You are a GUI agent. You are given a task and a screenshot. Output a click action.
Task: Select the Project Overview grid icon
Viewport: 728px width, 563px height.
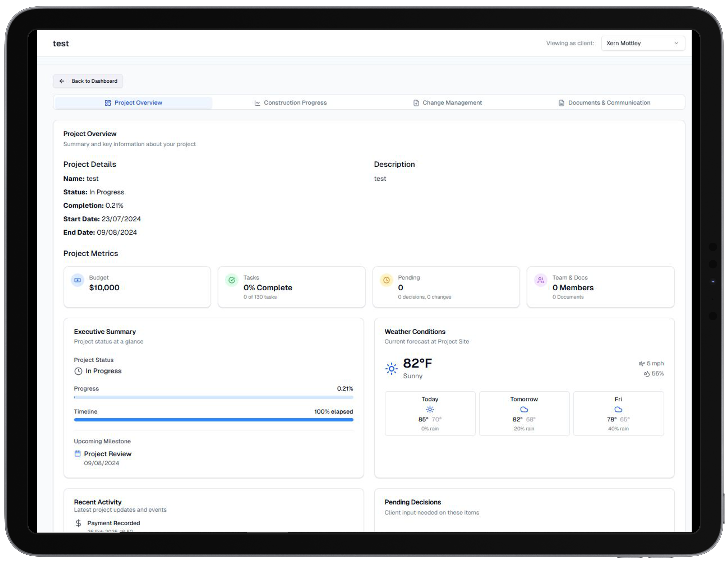coord(108,103)
